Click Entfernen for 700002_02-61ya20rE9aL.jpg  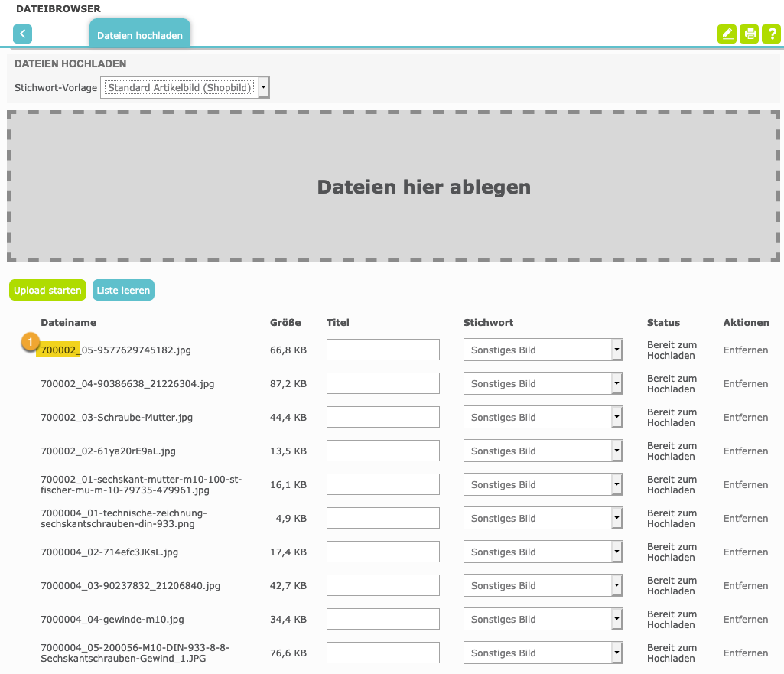[x=746, y=451]
